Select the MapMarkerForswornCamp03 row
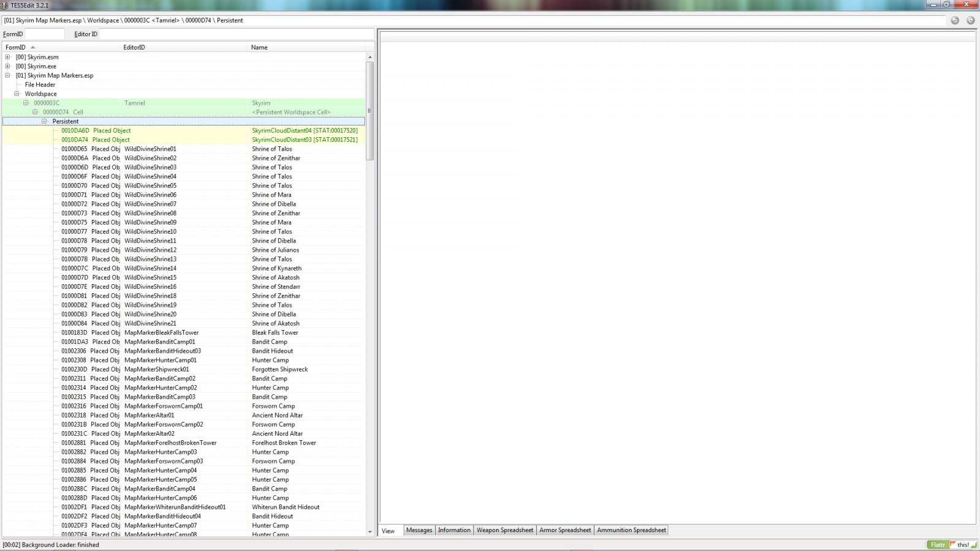This screenshot has width=980, height=551. pos(184,461)
